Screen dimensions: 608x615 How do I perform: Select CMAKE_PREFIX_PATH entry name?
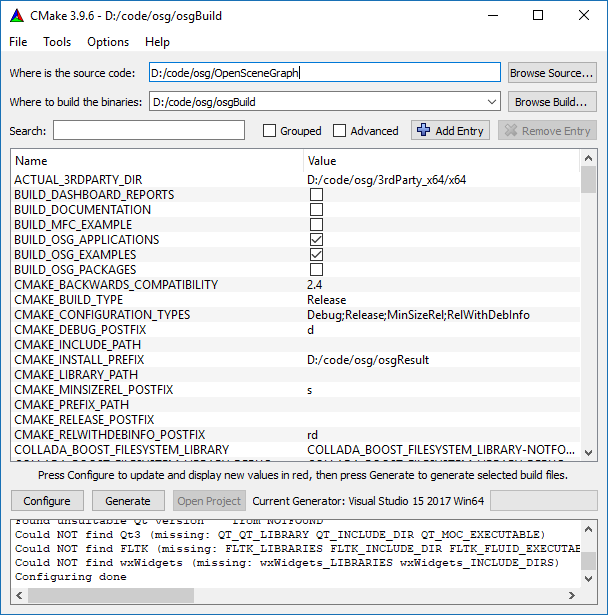point(71,405)
